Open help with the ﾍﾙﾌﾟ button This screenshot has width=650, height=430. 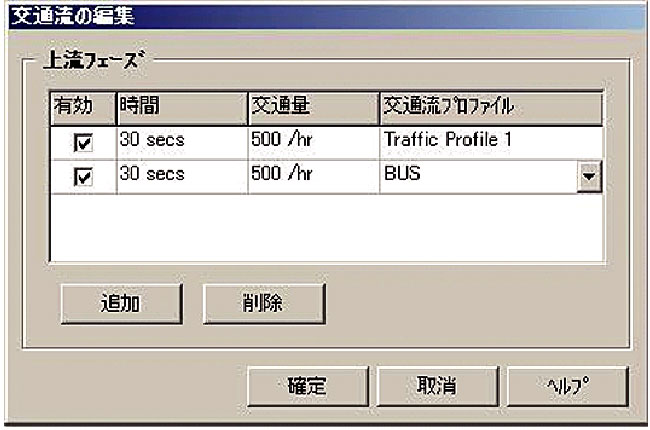tap(568, 386)
